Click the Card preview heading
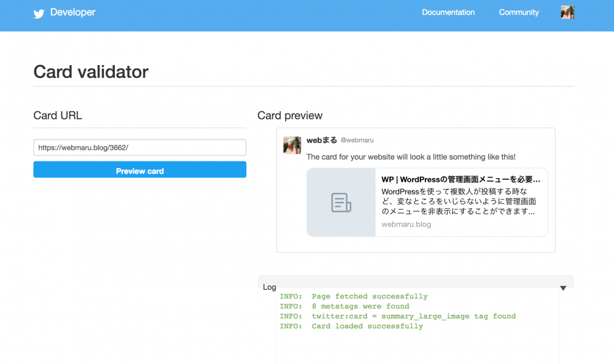This screenshot has width=614, height=364. point(290,115)
